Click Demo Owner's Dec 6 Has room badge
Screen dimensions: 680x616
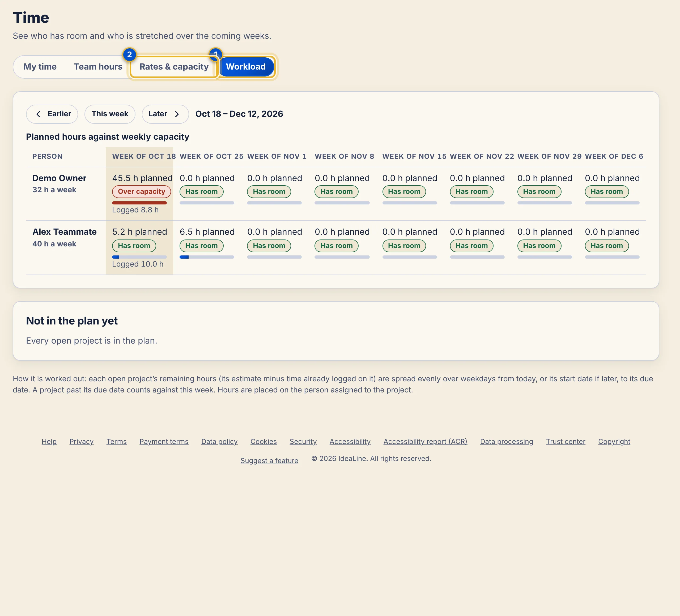pyautogui.click(x=606, y=191)
